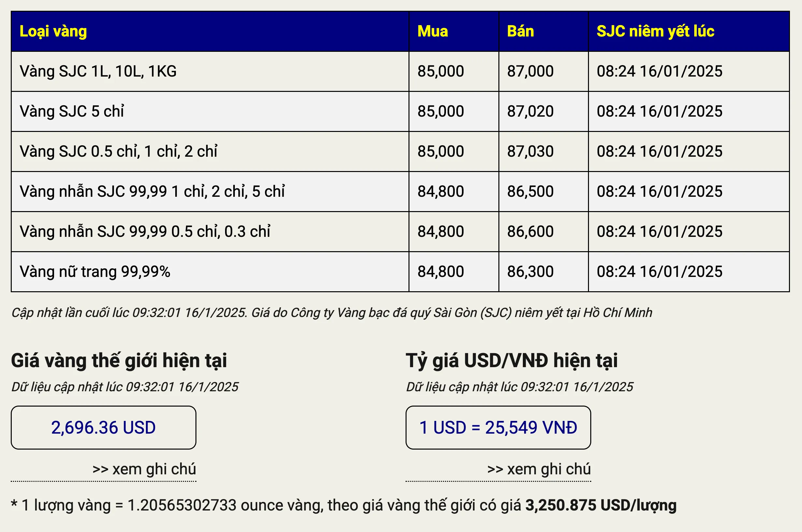Open 'xem ghi chú' under world gold price
The width and height of the screenshot is (802, 532).
[144, 469]
